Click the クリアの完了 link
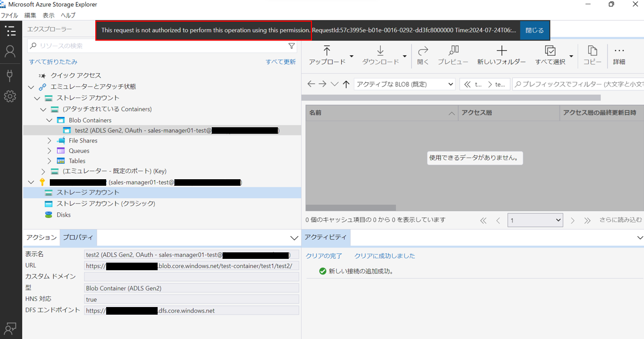 click(x=324, y=256)
